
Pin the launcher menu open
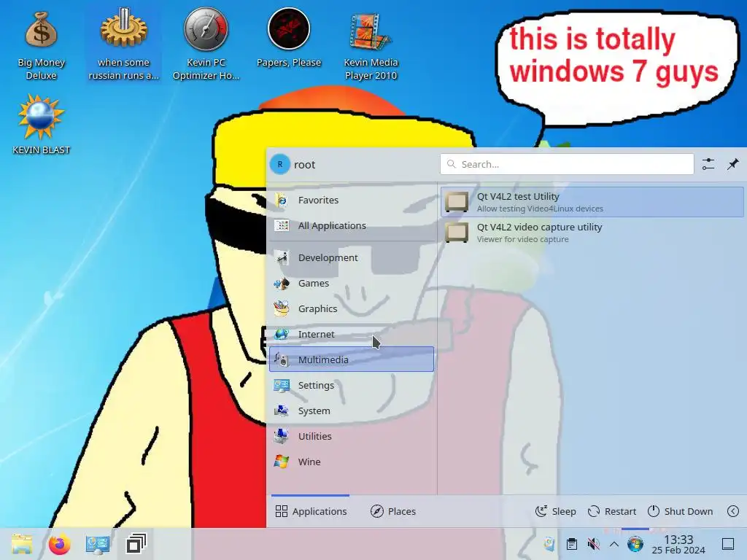pyautogui.click(x=732, y=164)
